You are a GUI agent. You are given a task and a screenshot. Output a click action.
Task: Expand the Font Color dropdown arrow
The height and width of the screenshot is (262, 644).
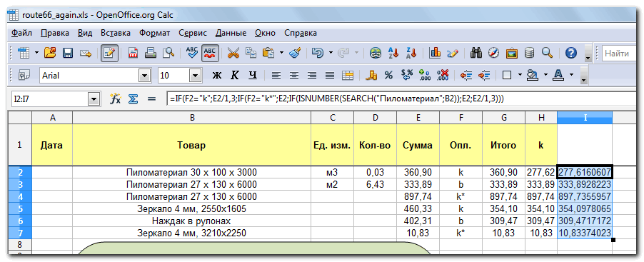click(x=571, y=75)
